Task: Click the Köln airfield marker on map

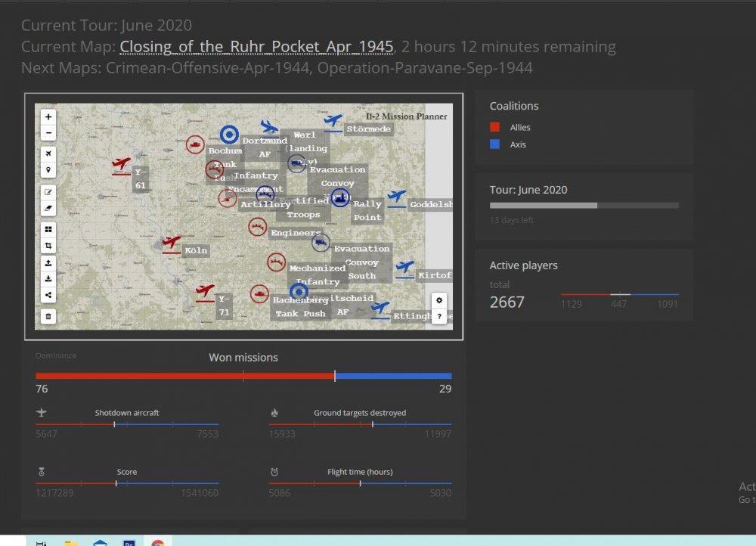Action: [172, 243]
